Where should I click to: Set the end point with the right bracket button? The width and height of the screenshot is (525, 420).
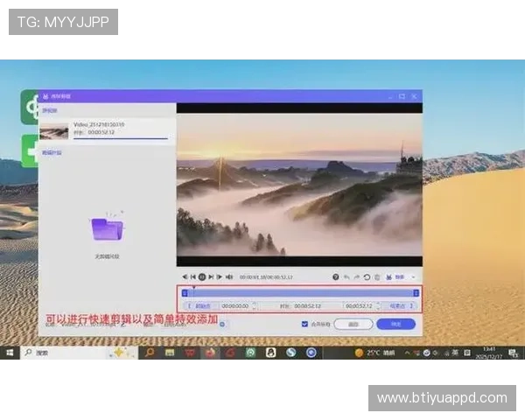coord(401,306)
